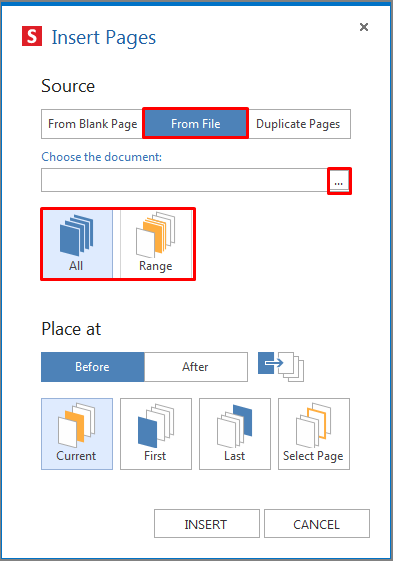Select Current page placement option
393x561 pixels.
(x=77, y=434)
